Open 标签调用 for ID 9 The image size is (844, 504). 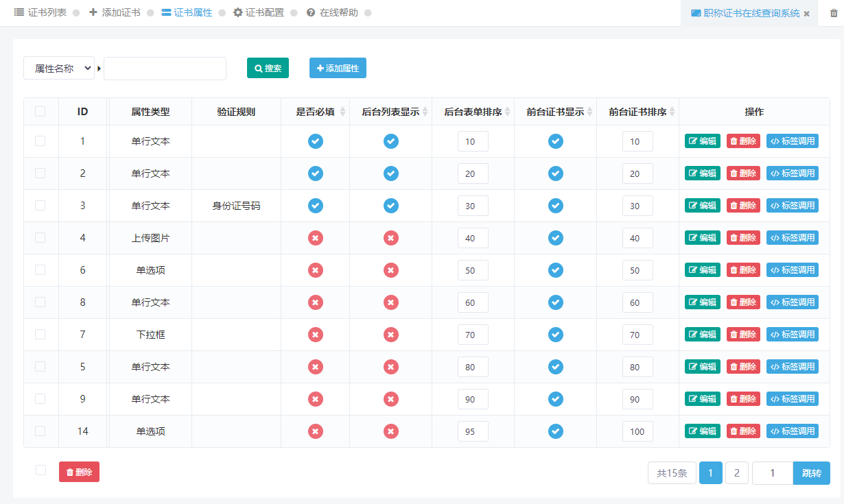tap(793, 399)
